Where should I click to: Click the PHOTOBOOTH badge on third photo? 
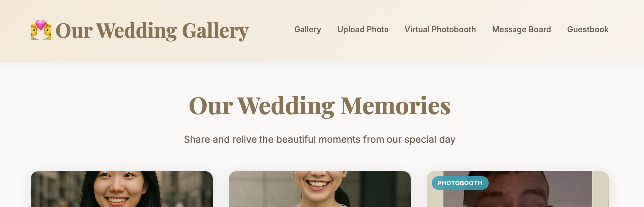[x=460, y=183]
